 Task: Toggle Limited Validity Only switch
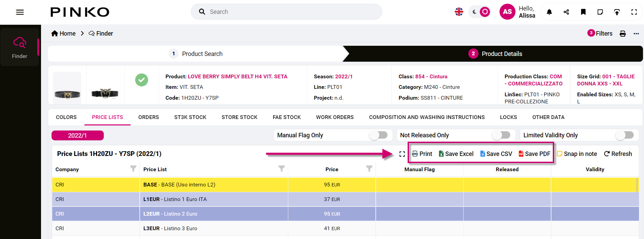[625, 135]
